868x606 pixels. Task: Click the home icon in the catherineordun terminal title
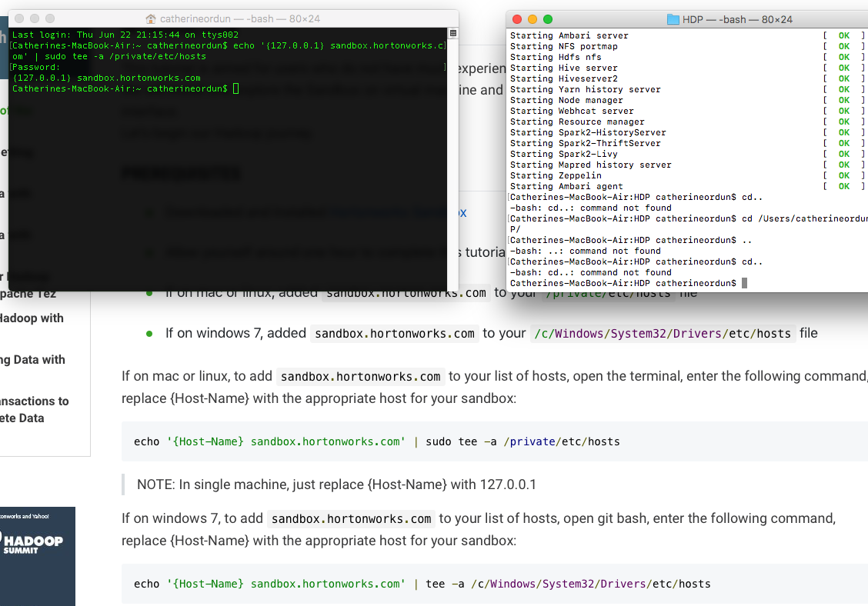click(151, 18)
